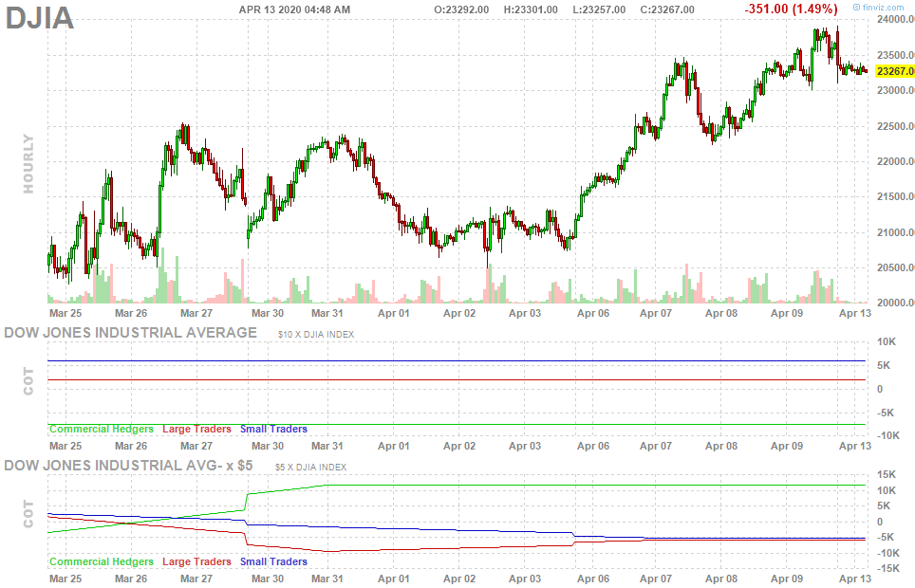Click the $5 X DJIA INDEX subtitle
The image size is (915, 588).
click(311, 468)
